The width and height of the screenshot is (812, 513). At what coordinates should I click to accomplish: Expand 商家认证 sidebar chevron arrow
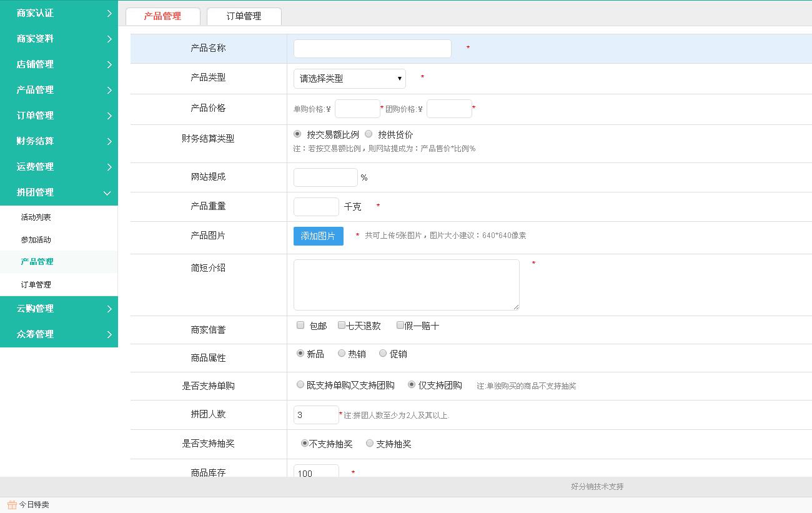tap(109, 13)
